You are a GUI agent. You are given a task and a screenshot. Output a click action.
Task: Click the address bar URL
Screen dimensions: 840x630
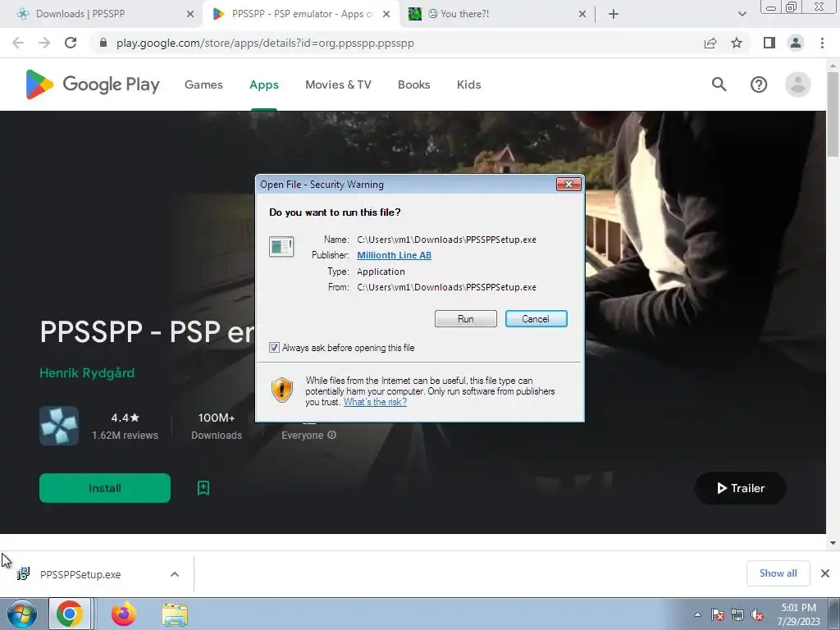(265, 43)
